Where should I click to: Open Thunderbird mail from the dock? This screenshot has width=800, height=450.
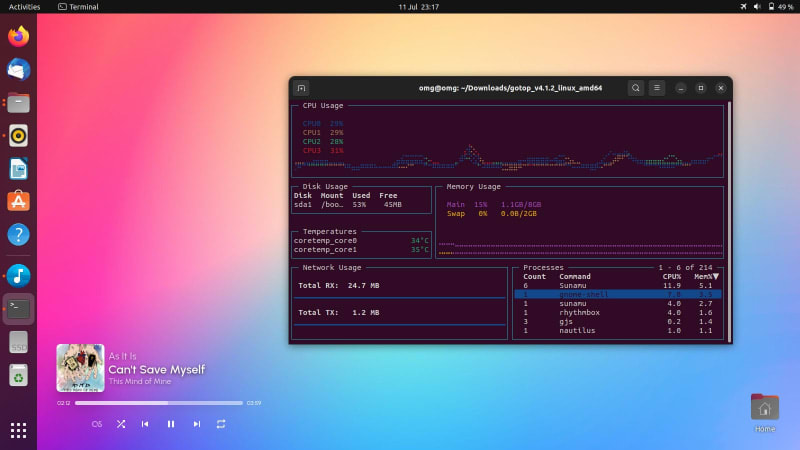point(18,69)
